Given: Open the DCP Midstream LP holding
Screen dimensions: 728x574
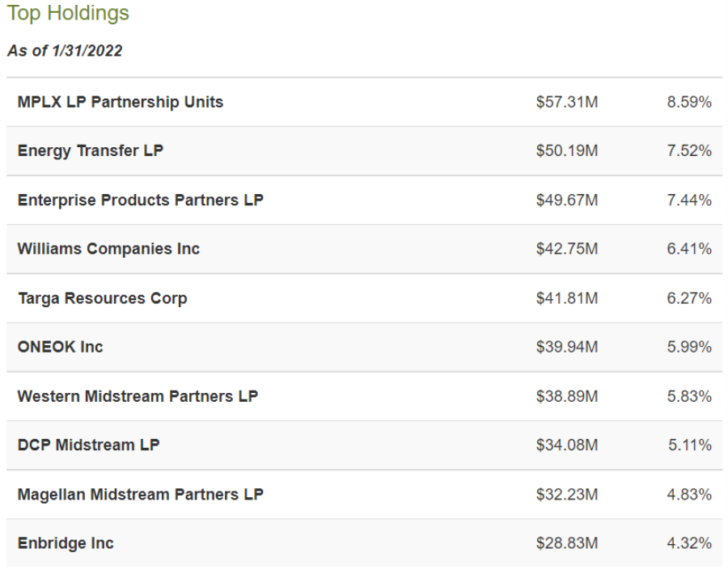Looking at the screenshot, I should click(x=88, y=445).
